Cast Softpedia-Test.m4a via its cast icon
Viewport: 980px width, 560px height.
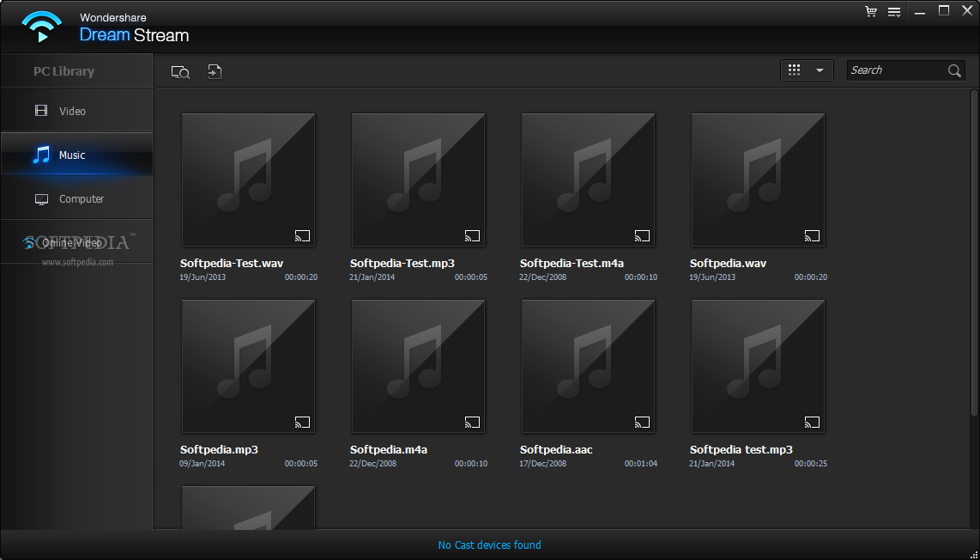point(643,236)
